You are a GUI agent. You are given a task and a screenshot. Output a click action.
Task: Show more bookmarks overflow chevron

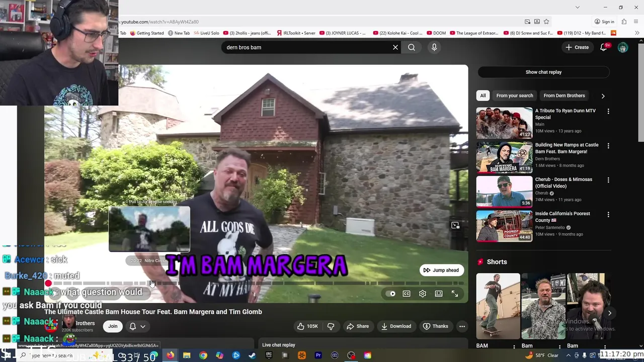click(x=637, y=33)
